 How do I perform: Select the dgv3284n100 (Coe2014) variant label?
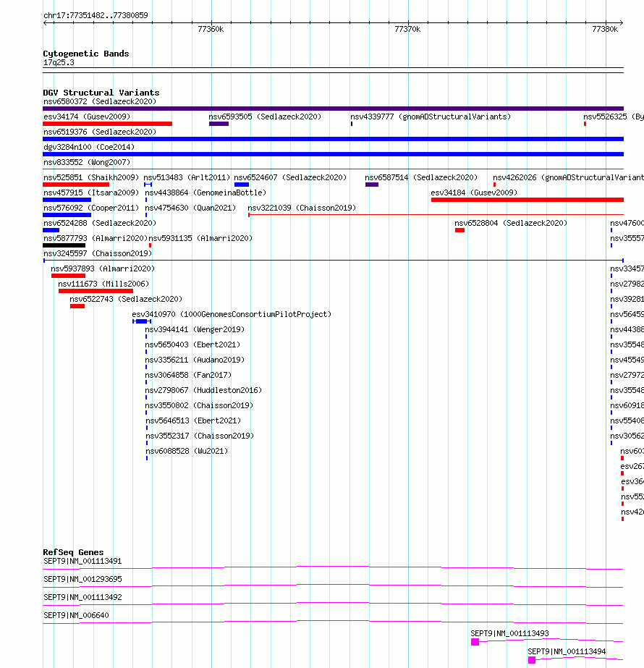coord(88,147)
